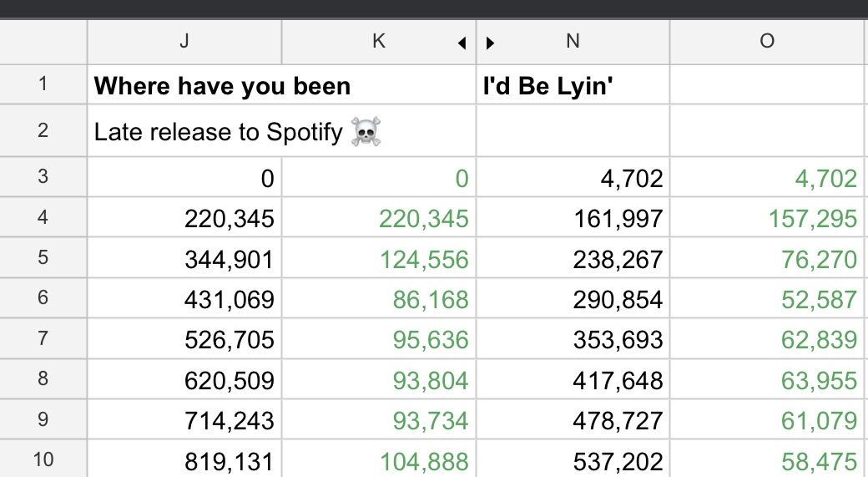
Task: Select cell with value 537,202
Action: tap(573, 459)
